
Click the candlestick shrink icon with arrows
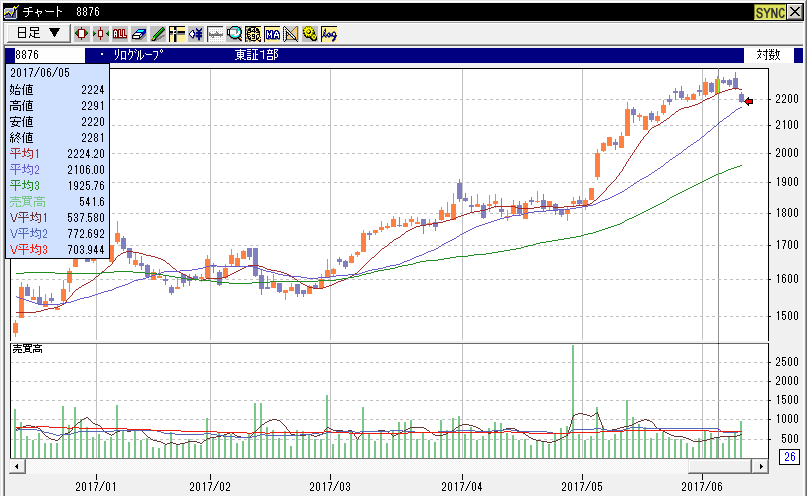[101, 33]
